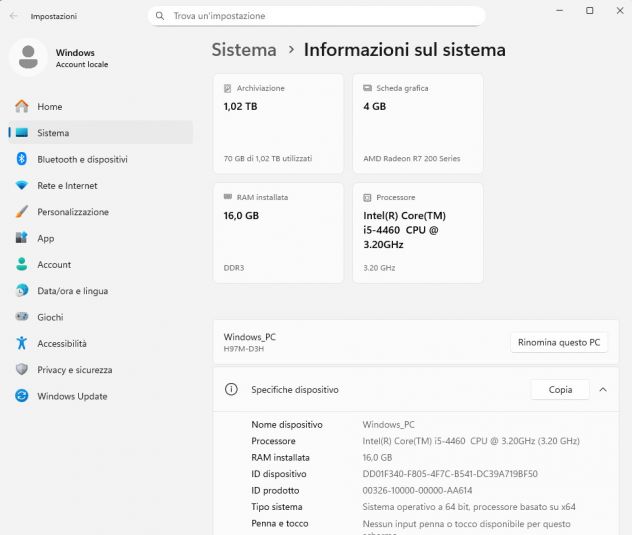Click the Sistema breadcrumb link
632x535 pixels.
(x=244, y=50)
